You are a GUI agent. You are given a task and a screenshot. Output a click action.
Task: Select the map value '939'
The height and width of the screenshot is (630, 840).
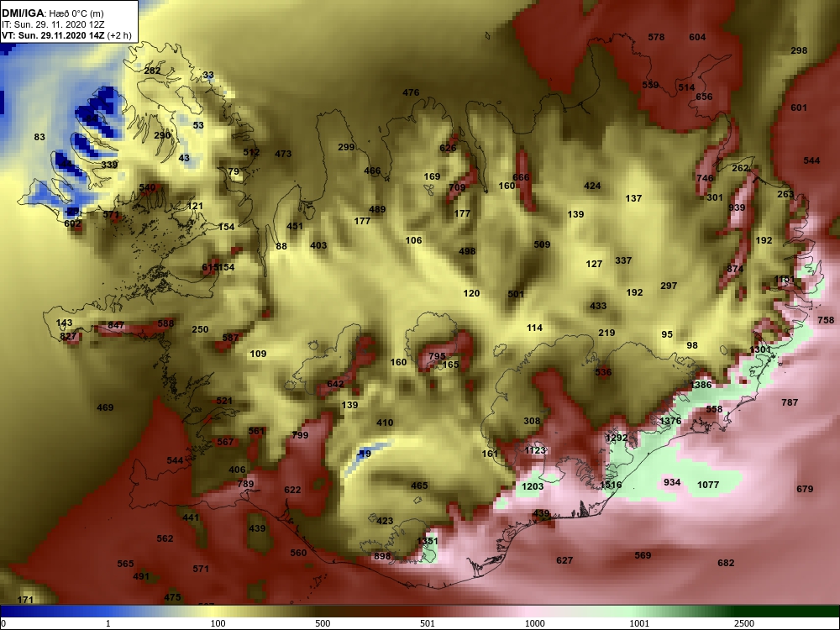738,207
